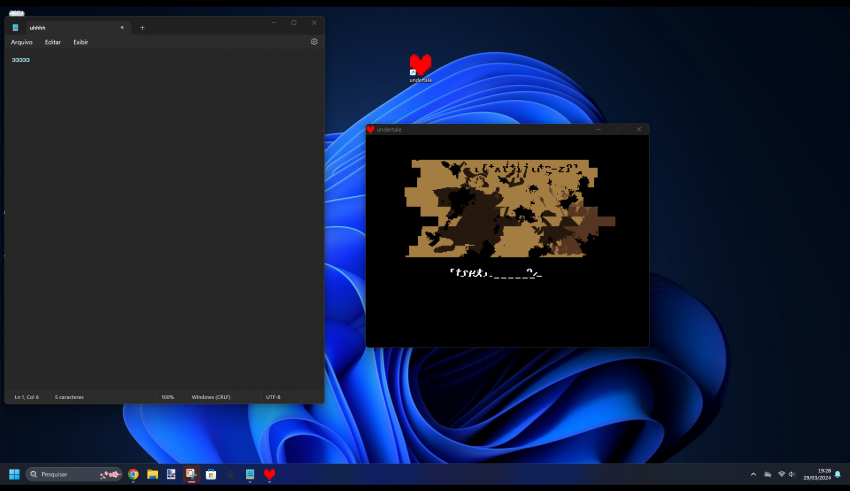Click the Pesquisar taskbar search box
Viewport: 850px width, 491px height.
[74, 474]
